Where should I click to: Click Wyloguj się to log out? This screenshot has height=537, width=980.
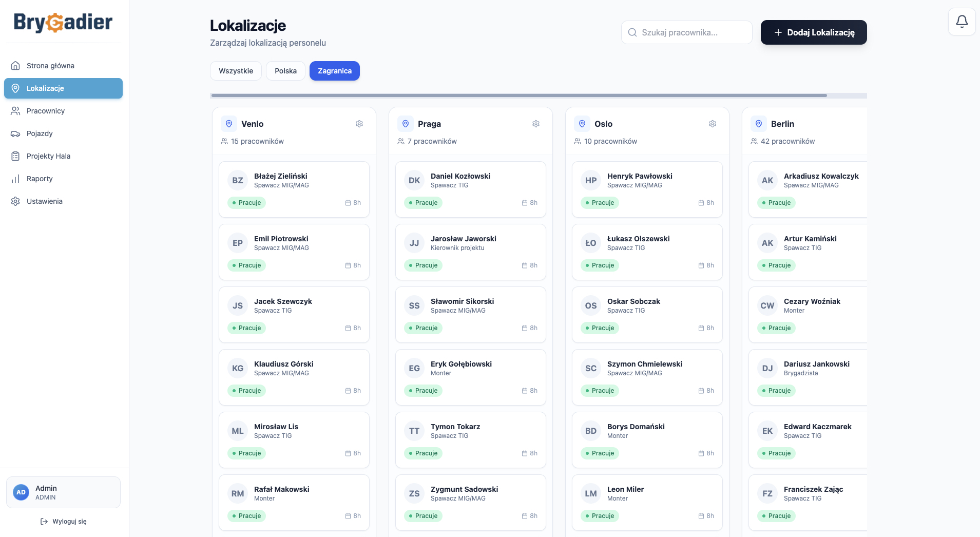[x=63, y=522]
